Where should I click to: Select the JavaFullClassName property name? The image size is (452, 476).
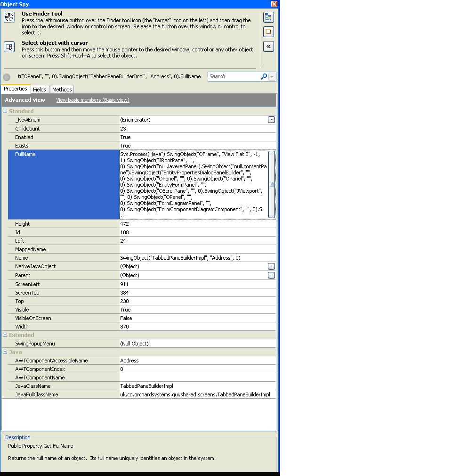pyautogui.click(x=36, y=394)
